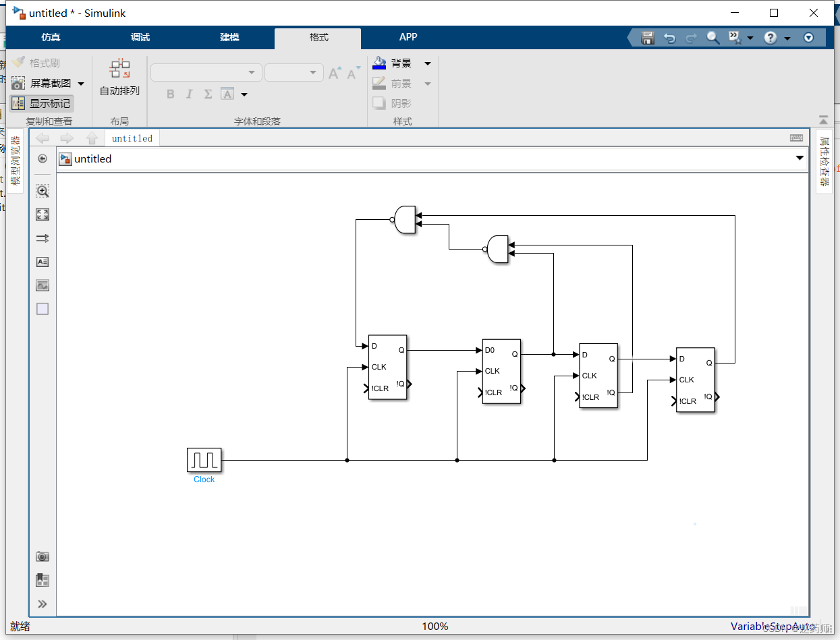The height and width of the screenshot is (640, 840).
Task: Switch to the 格式 tab
Action: [x=318, y=38]
